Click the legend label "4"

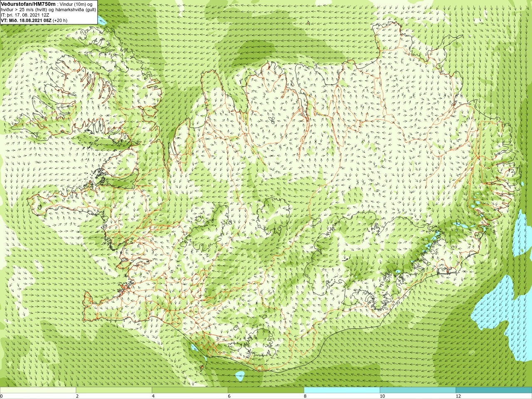click(153, 396)
